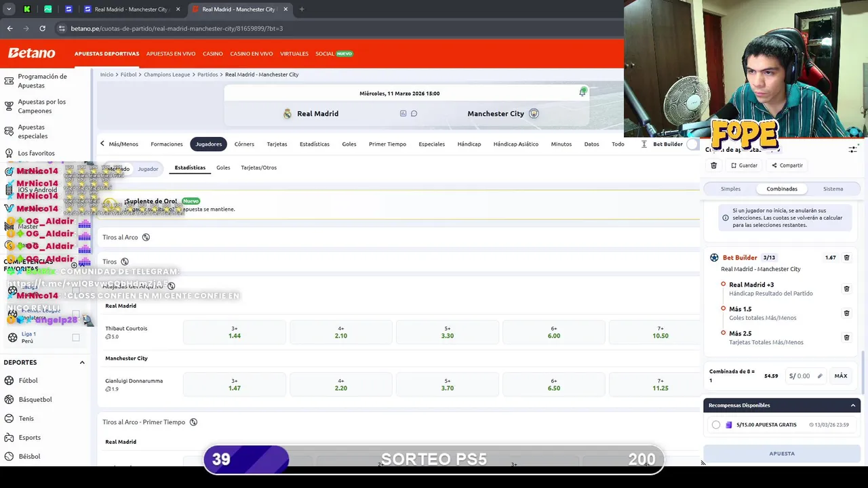Image resolution: width=868 pixels, height=488 pixels.
Task: Click the MÁX stake button
Action: tap(841, 376)
